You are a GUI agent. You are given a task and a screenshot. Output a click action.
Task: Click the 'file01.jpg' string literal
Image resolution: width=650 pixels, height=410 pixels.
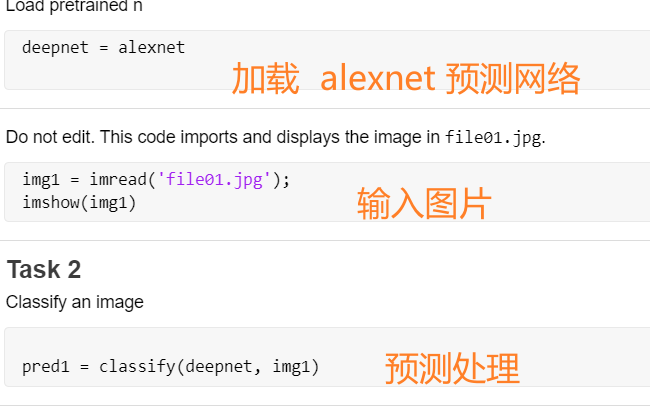[x=214, y=180]
